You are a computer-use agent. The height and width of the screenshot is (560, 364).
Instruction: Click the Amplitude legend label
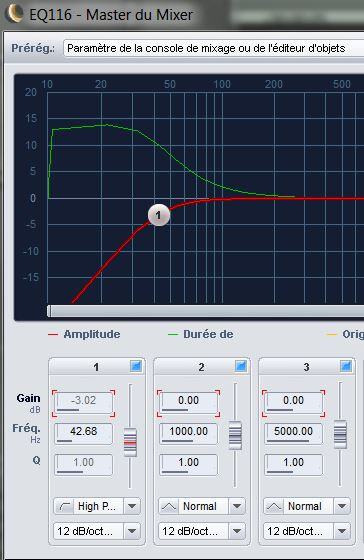92,334
